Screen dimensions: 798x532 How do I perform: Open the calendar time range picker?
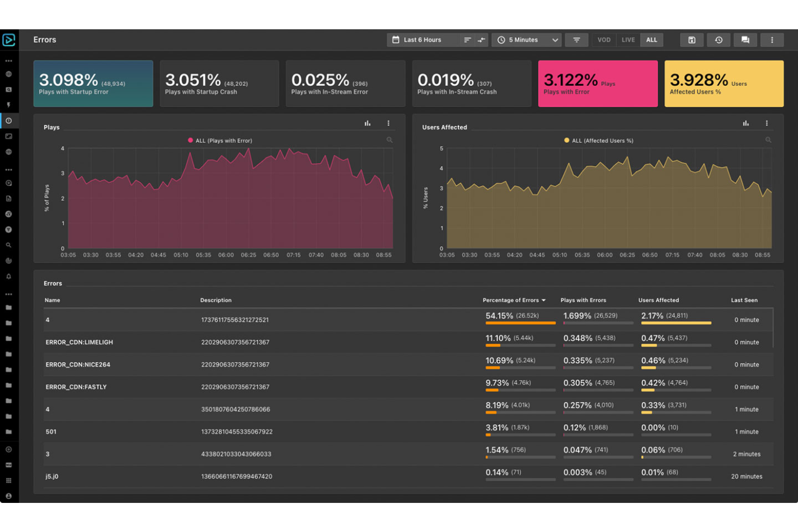(x=395, y=39)
